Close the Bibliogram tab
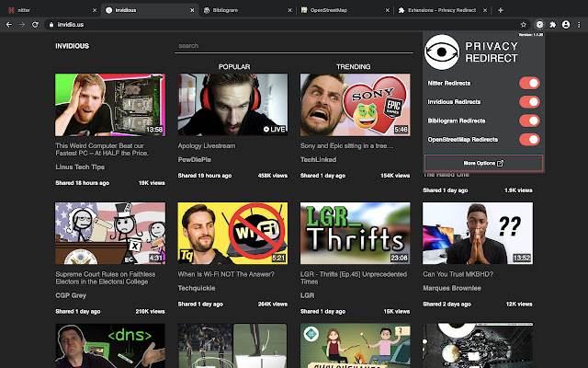 290,9
